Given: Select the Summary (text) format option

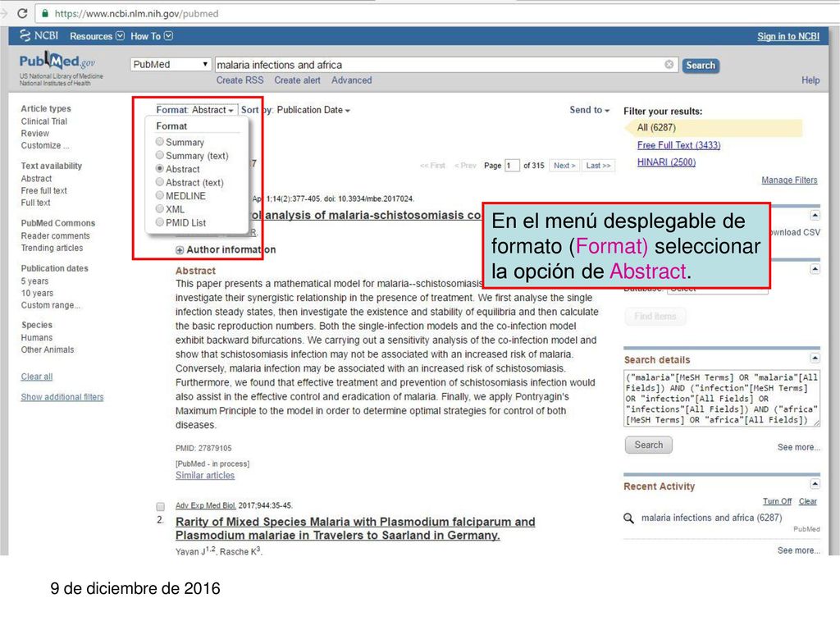Looking at the screenshot, I should 192,156.
